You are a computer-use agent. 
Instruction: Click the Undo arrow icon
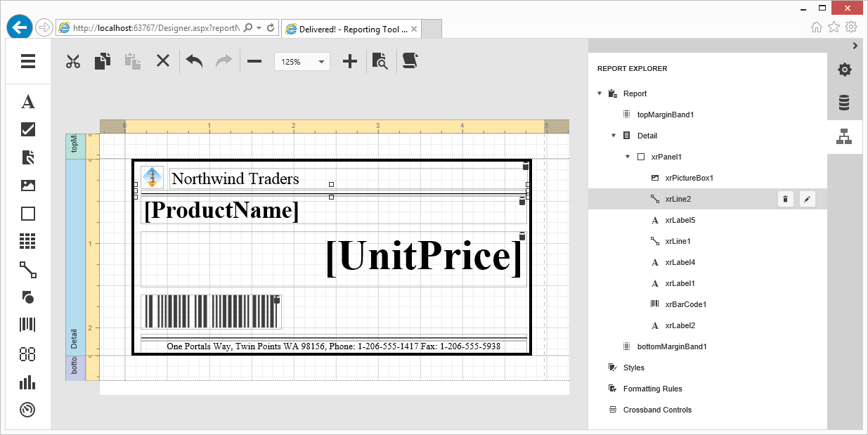(x=194, y=61)
